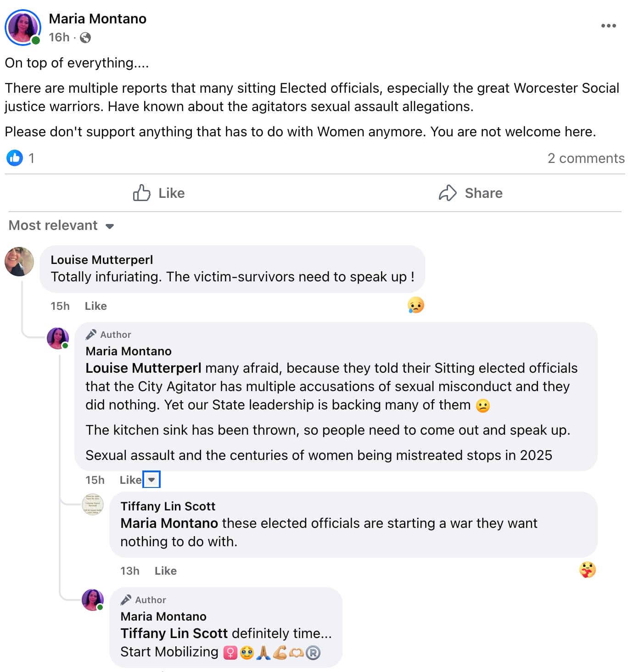Screen dimensions: 628x672
Task: Click the crying reaction on Louise's comment
Action: pyautogui.click(x=415, y=305)
